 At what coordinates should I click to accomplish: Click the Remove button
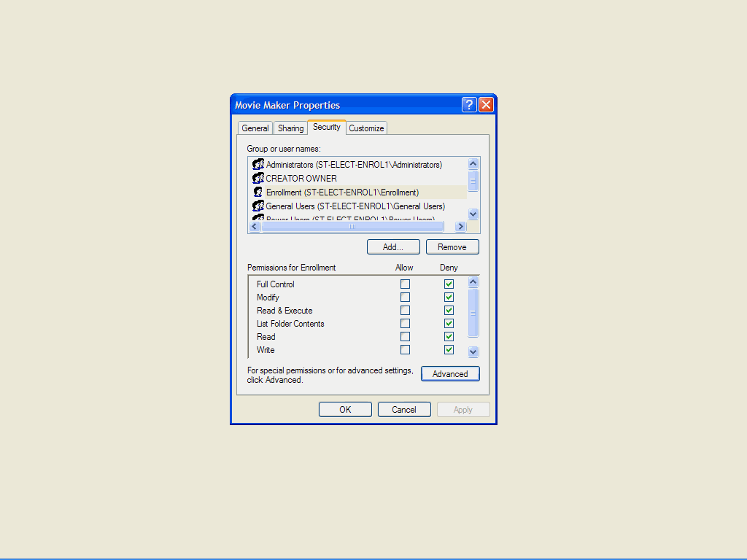(452, 247)
